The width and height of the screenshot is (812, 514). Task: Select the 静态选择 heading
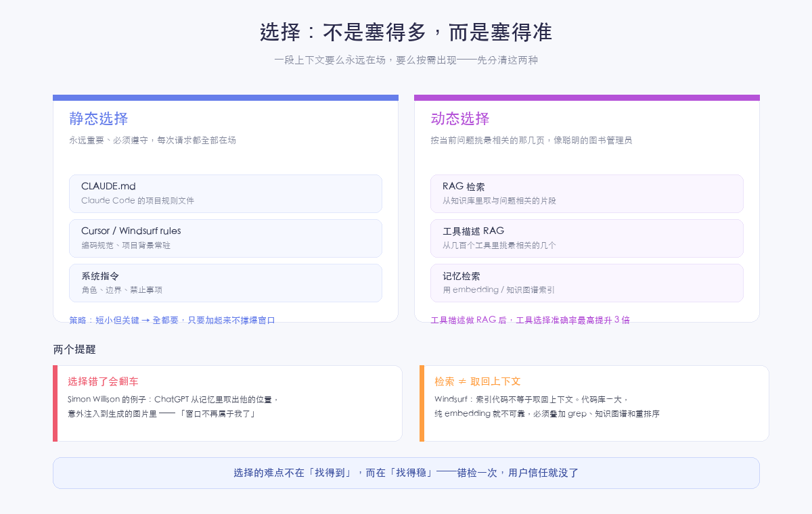(99, 118)
